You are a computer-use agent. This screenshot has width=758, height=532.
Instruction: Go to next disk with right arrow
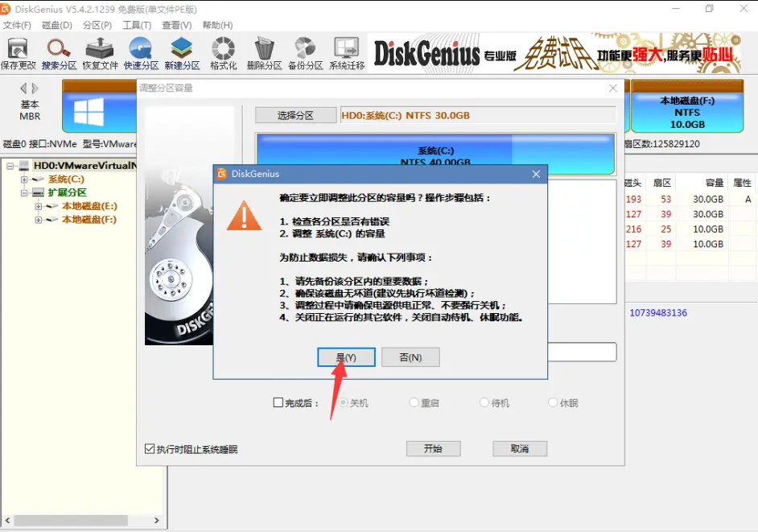(35, 89)
